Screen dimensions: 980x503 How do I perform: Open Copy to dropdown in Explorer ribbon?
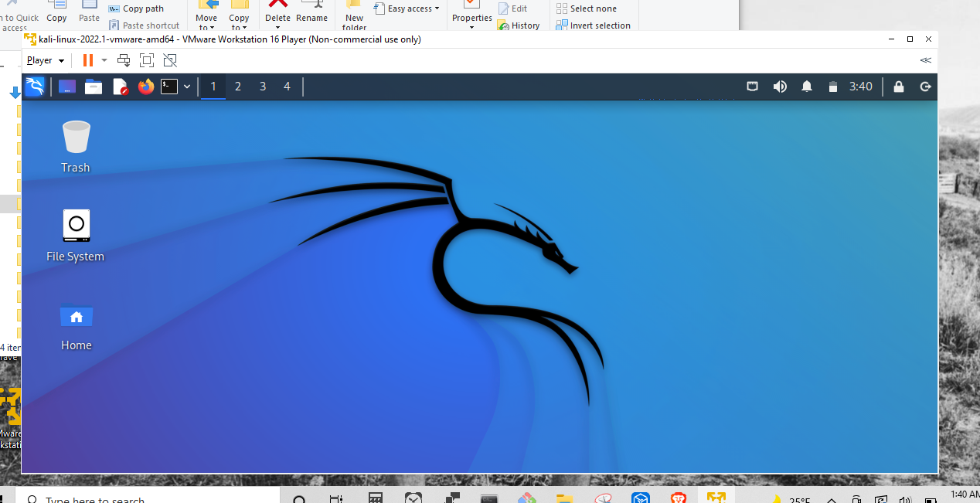[x=239, y=15]
